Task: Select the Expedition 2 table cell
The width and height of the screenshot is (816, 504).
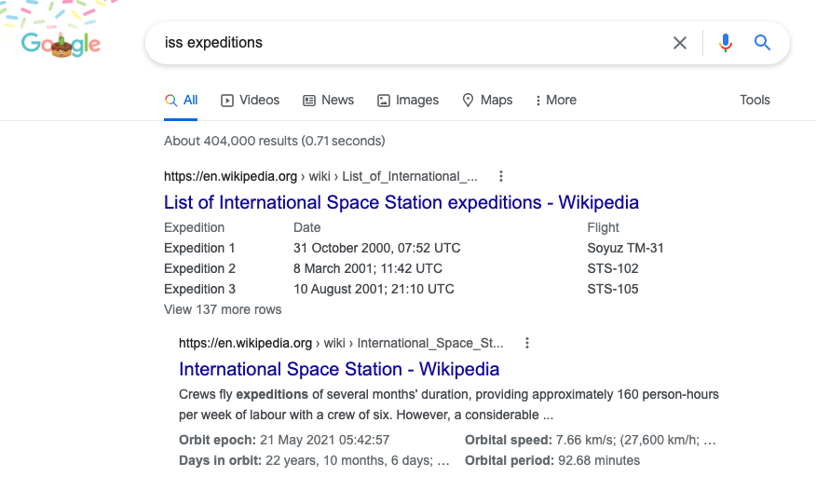Action: pos(200,268)
